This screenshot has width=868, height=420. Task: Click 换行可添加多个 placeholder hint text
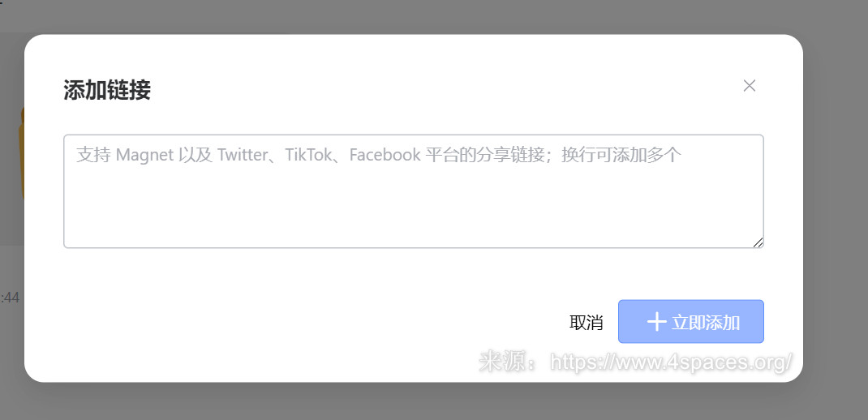coord(621,155)
